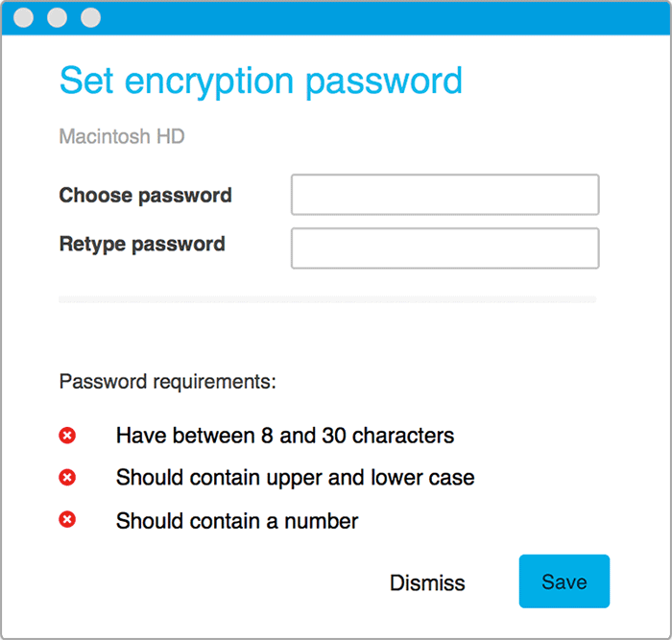Focus the Retype password input field
672x640 pixels.
tap(444, 248)
